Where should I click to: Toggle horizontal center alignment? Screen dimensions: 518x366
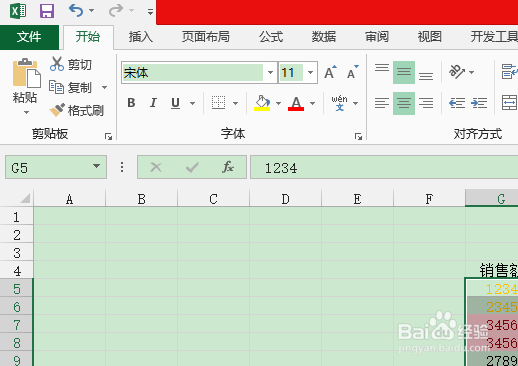coord(404,103)
